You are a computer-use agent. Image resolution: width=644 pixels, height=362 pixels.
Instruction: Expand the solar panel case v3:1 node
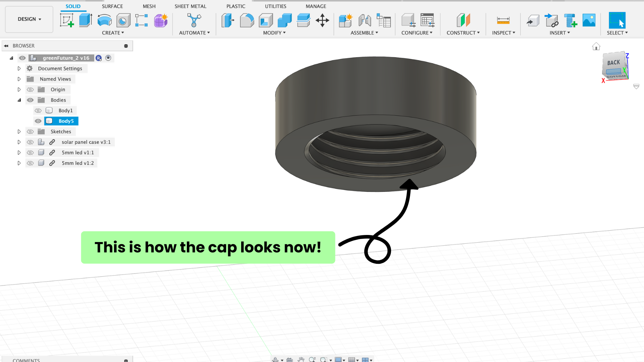coord(19,142)
